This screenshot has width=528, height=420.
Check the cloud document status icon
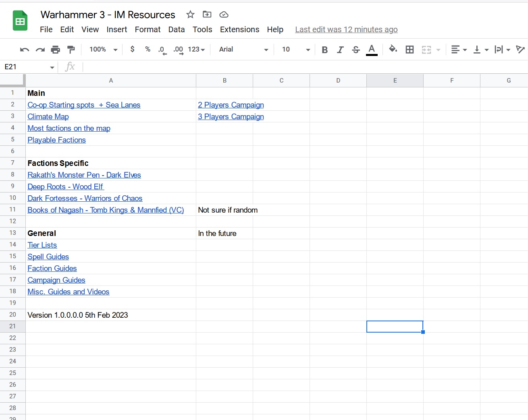(x=224, y=14)
